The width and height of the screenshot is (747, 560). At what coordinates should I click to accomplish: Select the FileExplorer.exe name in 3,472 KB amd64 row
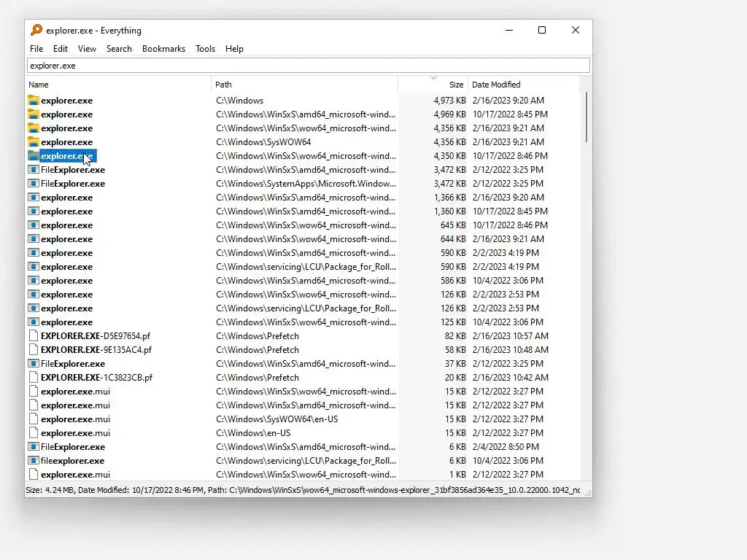[73, 169]
